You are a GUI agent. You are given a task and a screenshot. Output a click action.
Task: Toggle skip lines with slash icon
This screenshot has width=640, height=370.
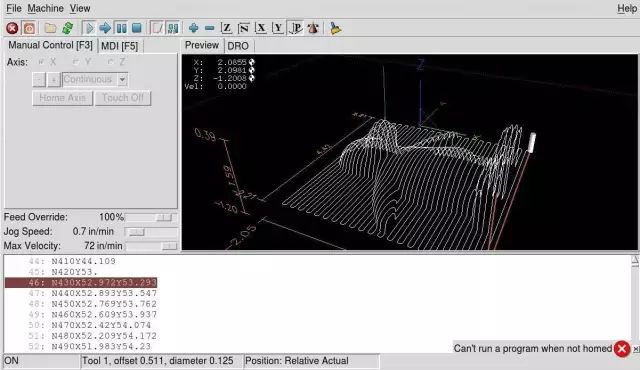[157, 28]
